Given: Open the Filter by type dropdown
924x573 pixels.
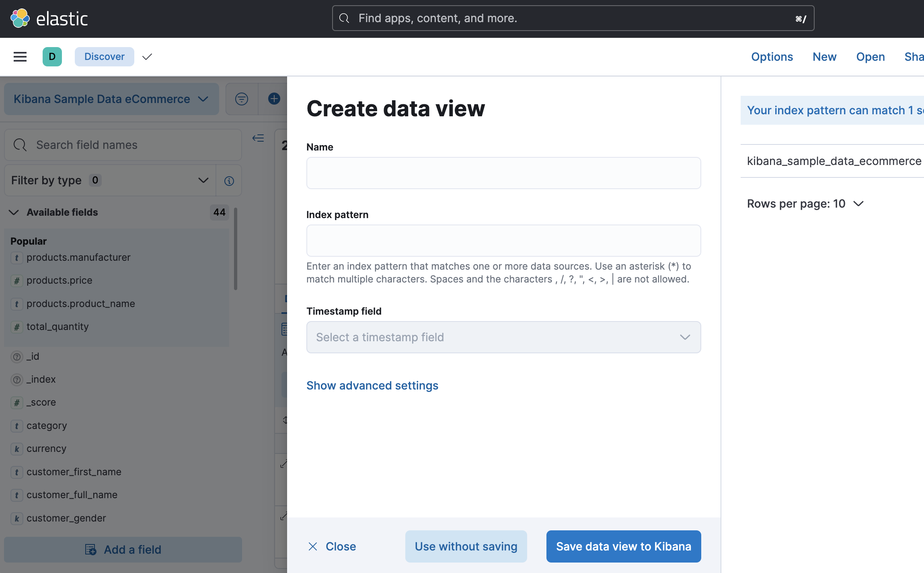Looking at the screenshot, I should tap(109, 180).
